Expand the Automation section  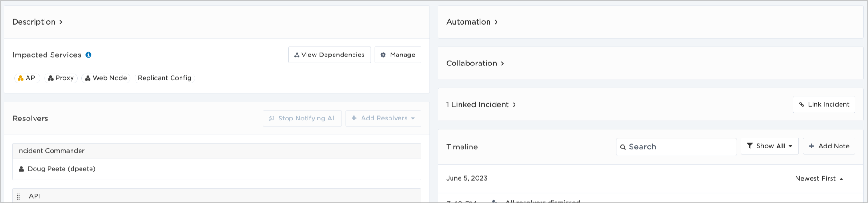pos(472,22)
